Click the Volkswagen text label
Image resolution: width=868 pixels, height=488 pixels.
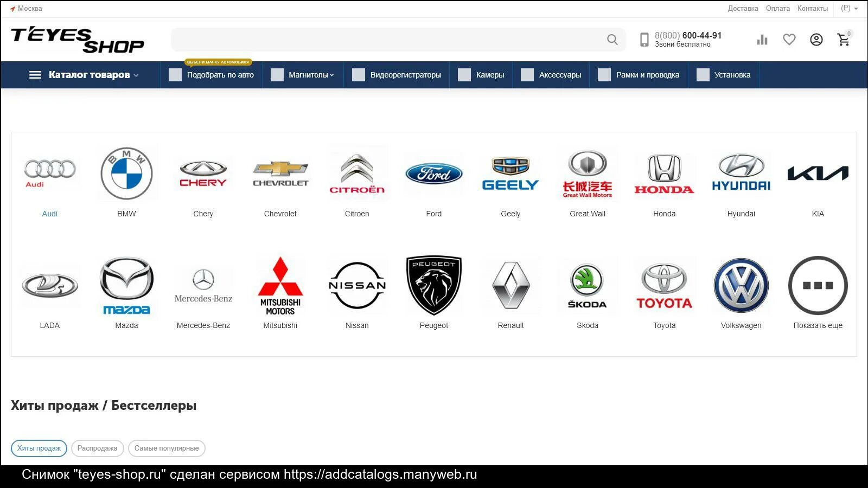point(741,325)
